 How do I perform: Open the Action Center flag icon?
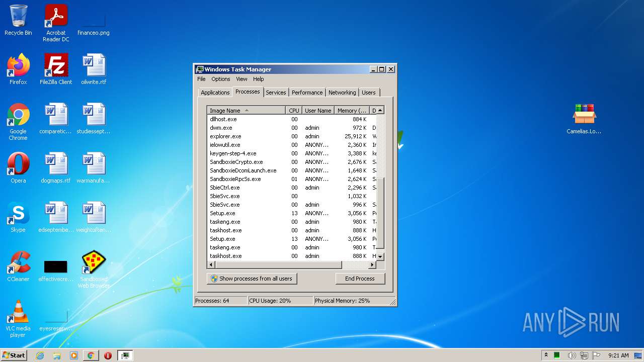coord(597,355)
